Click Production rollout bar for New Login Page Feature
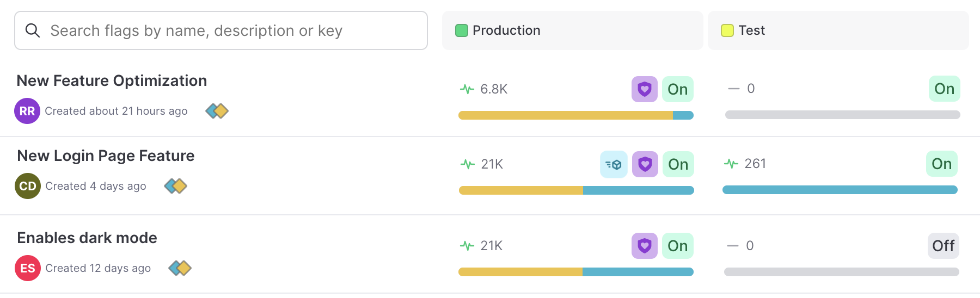980x298 pixels. click(x=576, y=190)
